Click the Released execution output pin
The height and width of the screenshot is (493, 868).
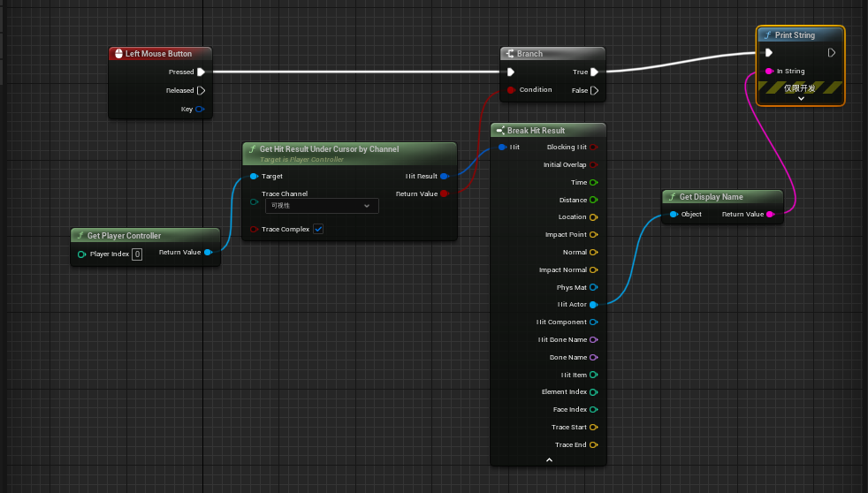pos(201,90)
